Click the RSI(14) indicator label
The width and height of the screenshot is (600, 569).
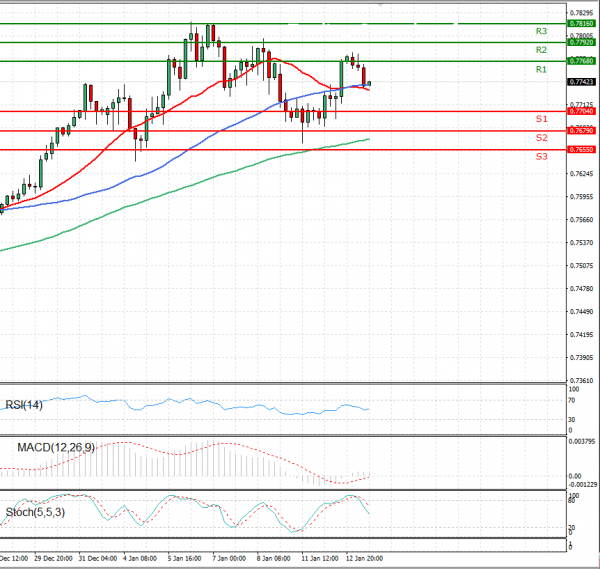point(24,405)
